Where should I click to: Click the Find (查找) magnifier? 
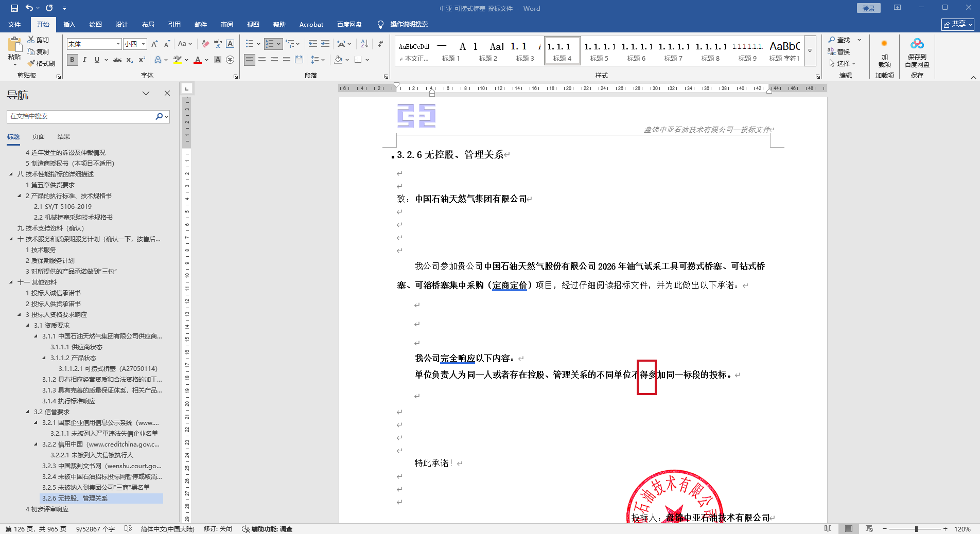point(839,40)
